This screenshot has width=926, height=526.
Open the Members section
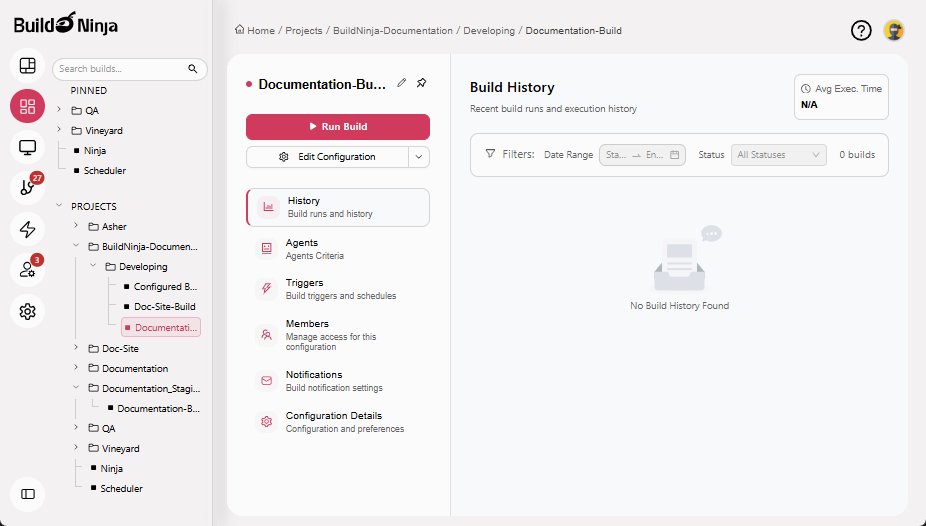(x=338, y=335)
